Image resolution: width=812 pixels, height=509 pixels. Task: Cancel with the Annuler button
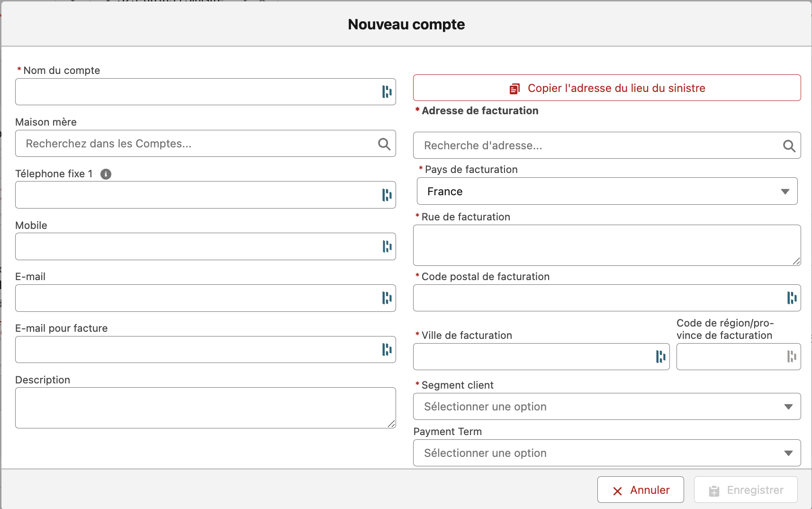coord(641,490)
